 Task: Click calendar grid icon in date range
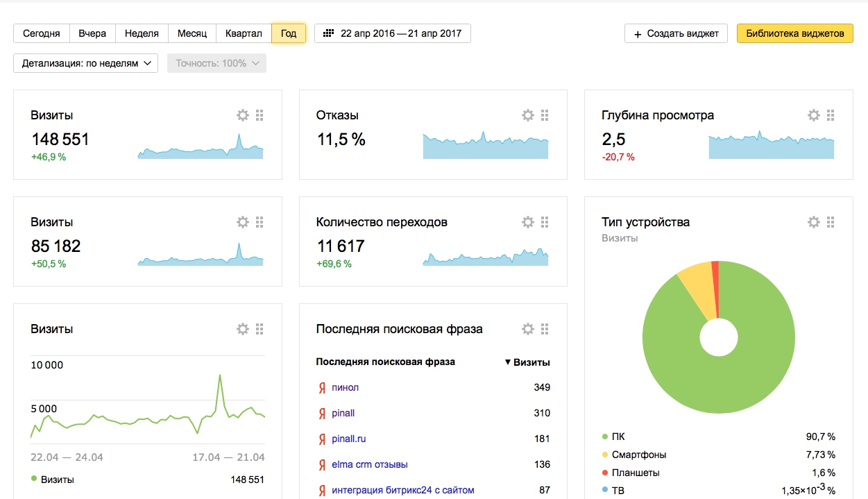coord(329,33)
